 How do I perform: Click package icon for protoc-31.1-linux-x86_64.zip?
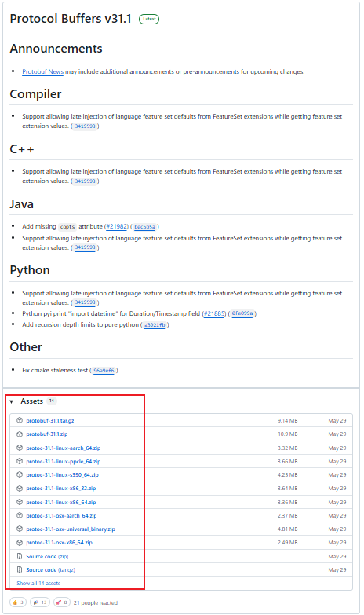click(20, 502)
